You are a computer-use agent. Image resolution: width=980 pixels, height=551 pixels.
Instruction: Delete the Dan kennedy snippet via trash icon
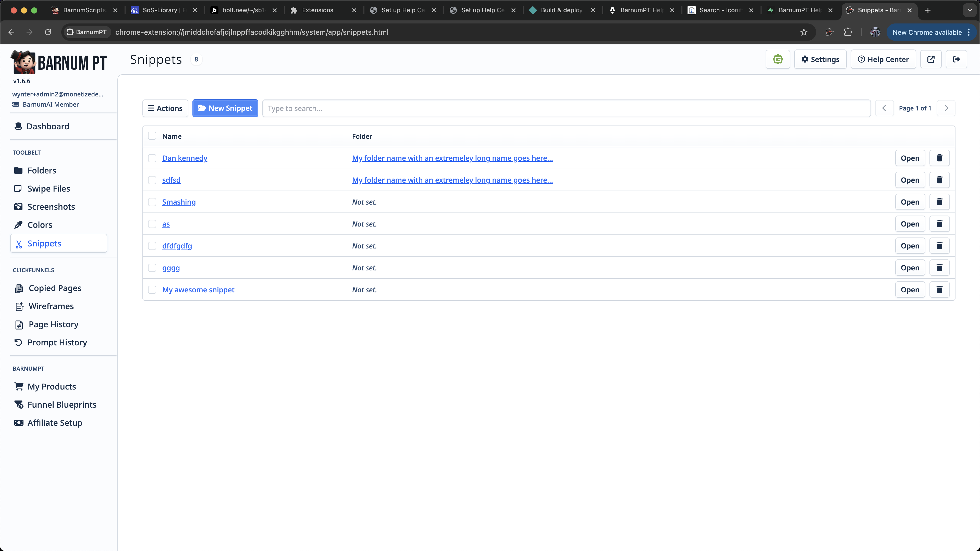tap(939, 158)
